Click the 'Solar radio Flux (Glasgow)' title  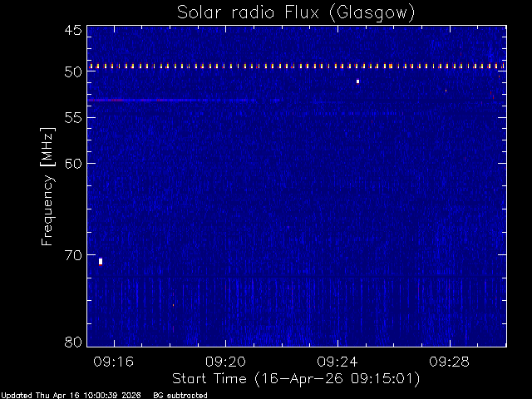(x=296, y=13)
